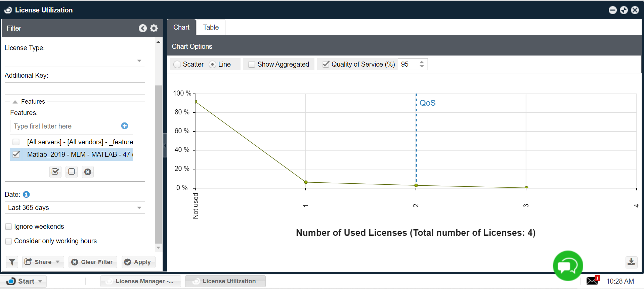Download chart using export icon

coord(631,262)
